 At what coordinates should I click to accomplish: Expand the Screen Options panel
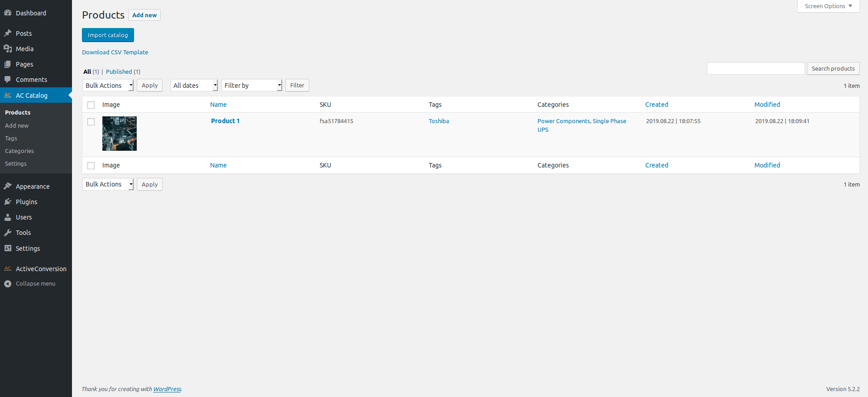tap(828, 6)
